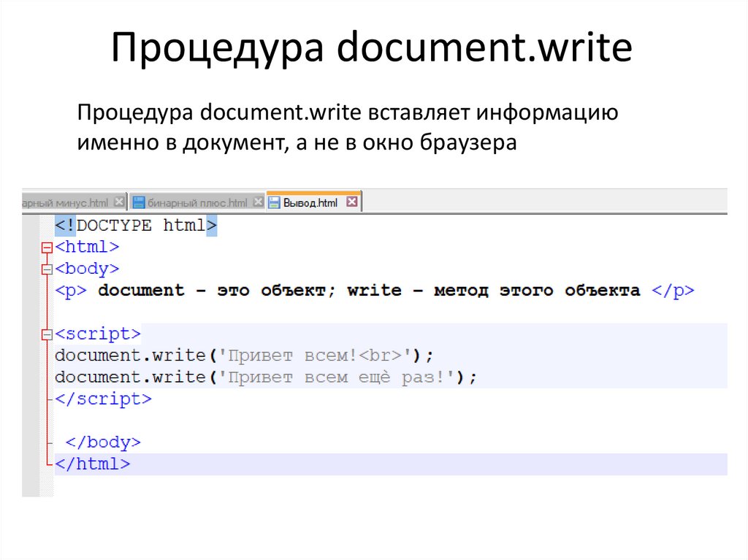Switch to the бинарный минус.html tab

click(x=66, y=202)
